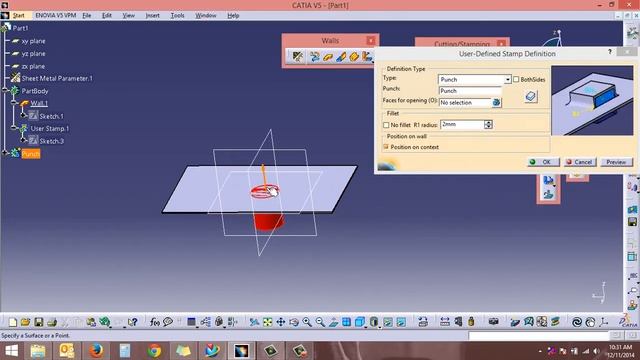Image resolution: width=640 pixels, height=360 pixels.
Task: Collapse the PartBody tree node
Action: tap(5, 91)
